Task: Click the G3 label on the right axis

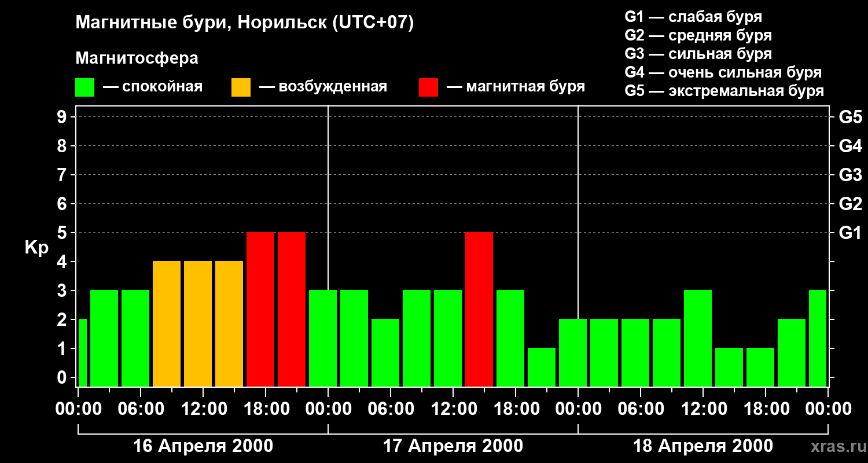Action: [x=850, y=175]
